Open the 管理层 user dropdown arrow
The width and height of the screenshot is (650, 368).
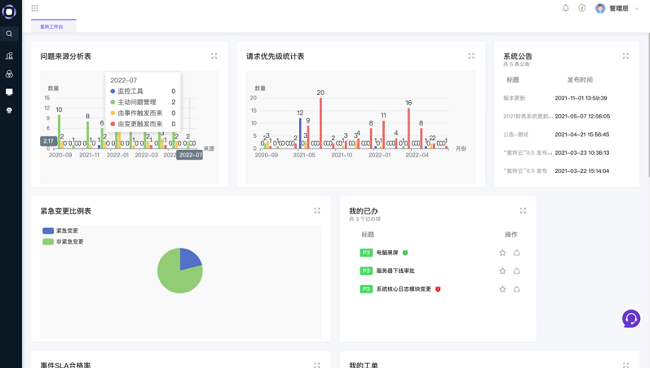point(637,9)
